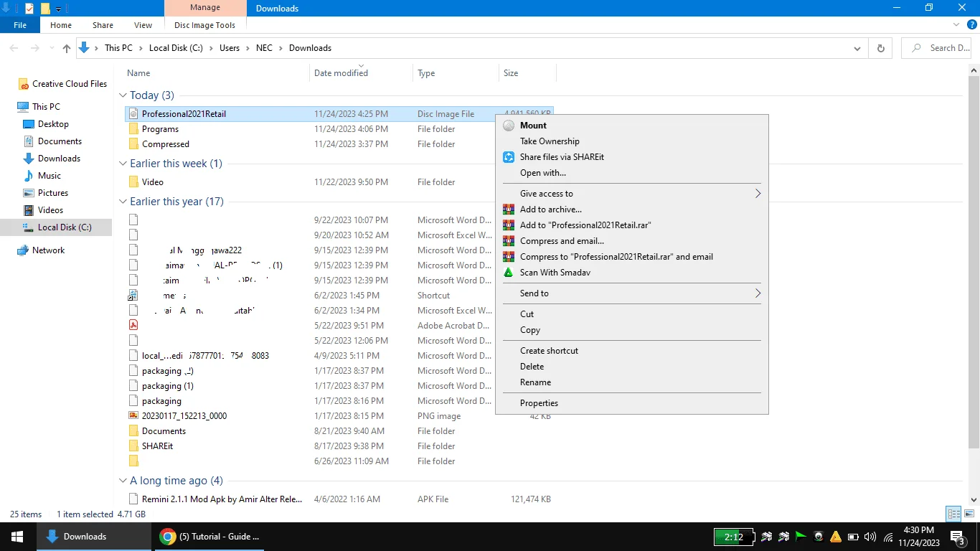Click the Search Downloads field

(936, 48)
